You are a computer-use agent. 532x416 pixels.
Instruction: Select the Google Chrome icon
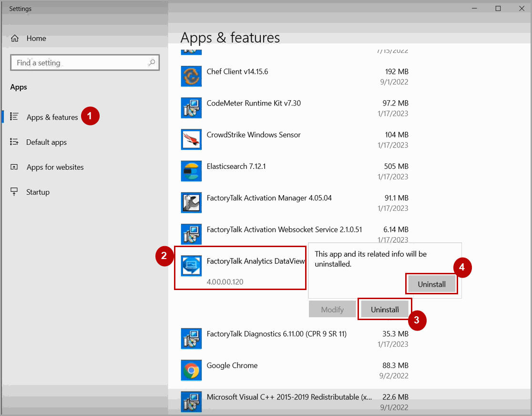point(191,370)
